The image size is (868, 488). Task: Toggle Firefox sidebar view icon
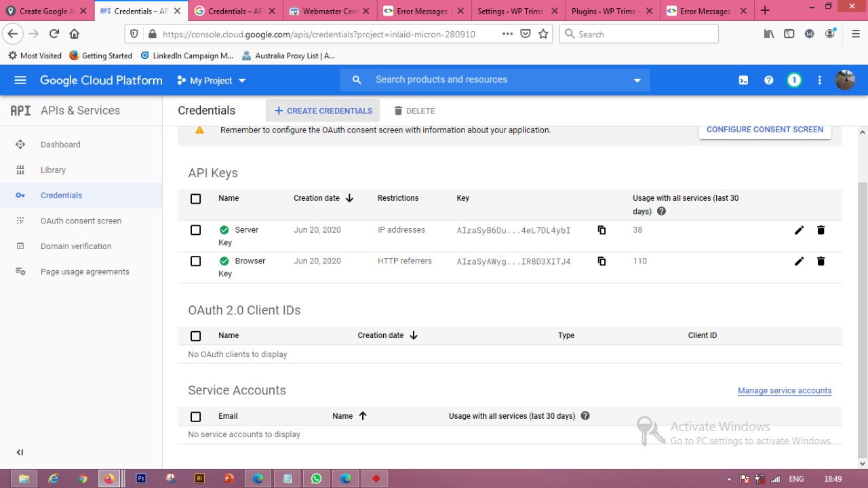[789, 34]
